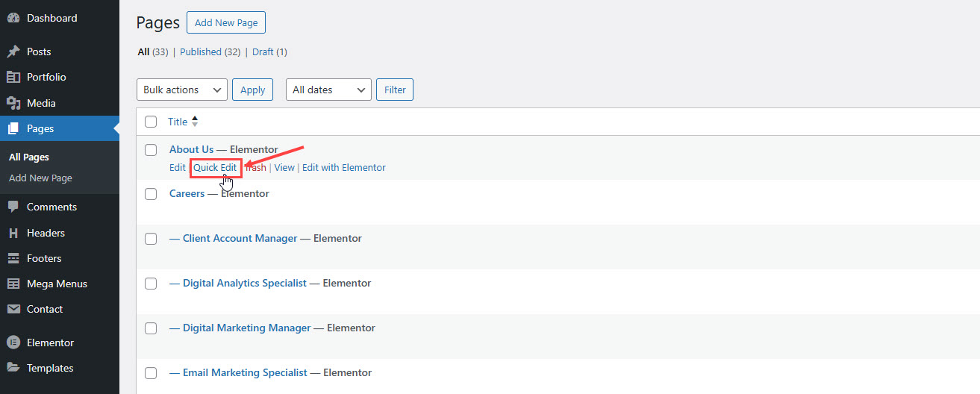Click the Add New Page button
The image size is (980, 394).
click(x=226, y=22)
